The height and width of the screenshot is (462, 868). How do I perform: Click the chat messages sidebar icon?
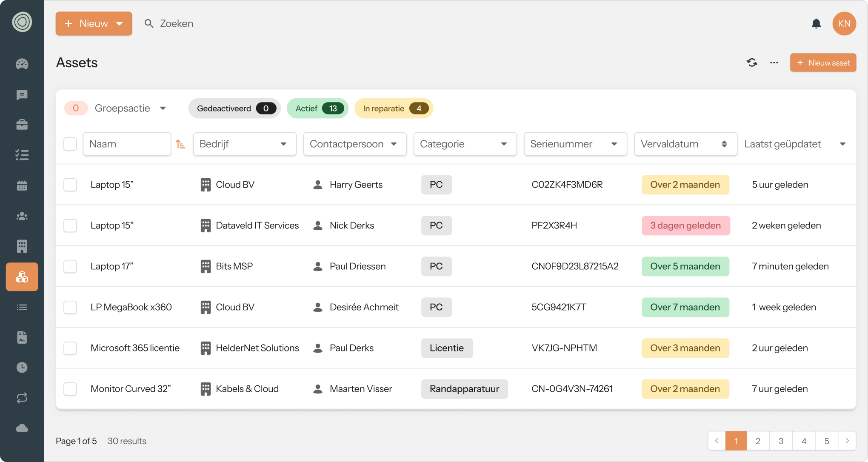coord(22,94)
